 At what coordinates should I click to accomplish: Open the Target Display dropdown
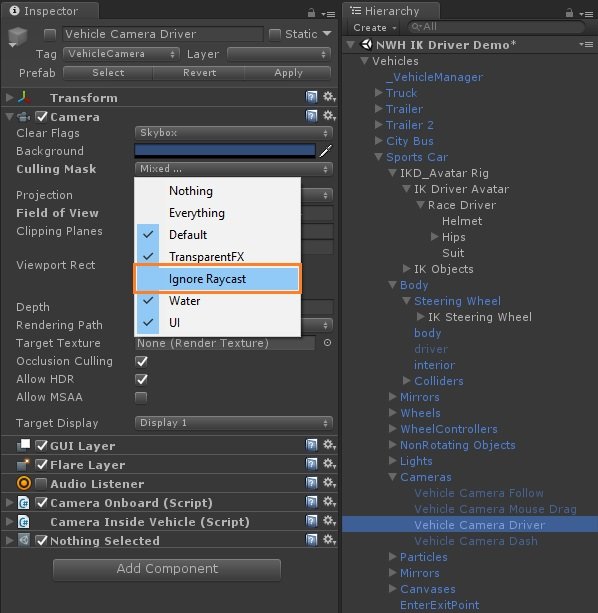click(x=234, y=423)
